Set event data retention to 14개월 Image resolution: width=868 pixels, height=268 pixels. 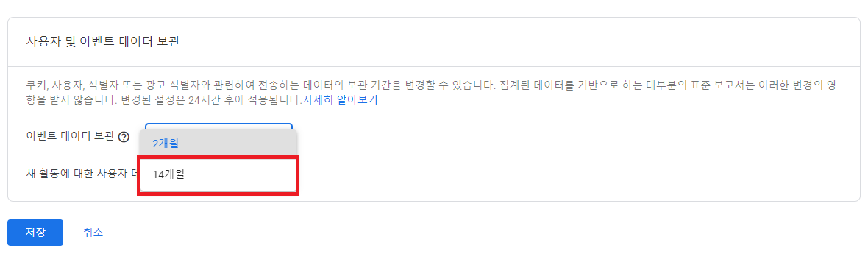coord(218,174)
